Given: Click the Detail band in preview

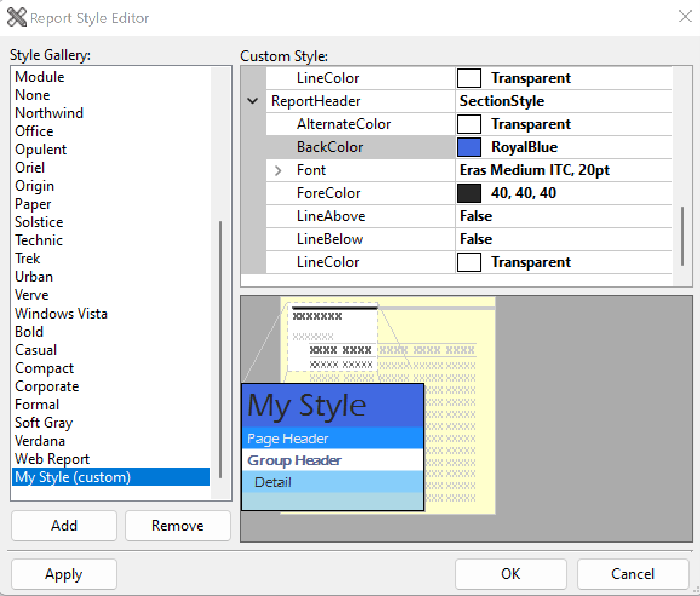Looking at the screenshot, I should [x=332, y=482].
